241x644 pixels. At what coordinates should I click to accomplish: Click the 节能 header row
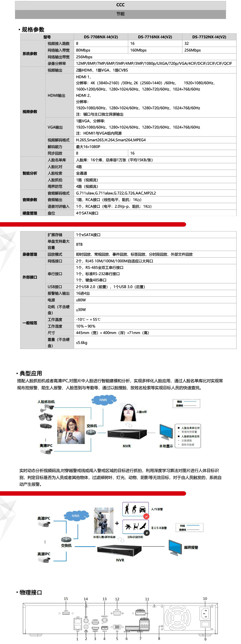[120, 14]
